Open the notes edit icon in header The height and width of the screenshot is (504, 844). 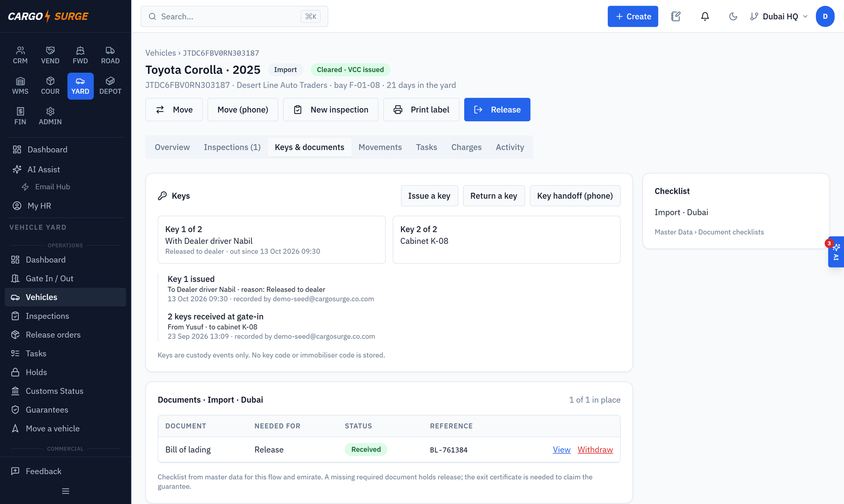(x=676, y=16)
